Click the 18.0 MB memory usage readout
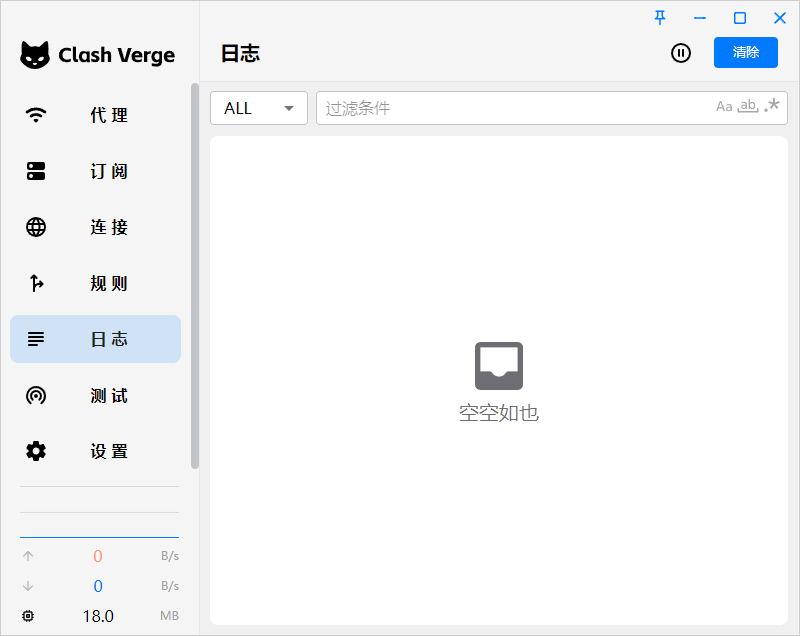The width and height of the screenshot is (800, 636). tap(98, 616)
